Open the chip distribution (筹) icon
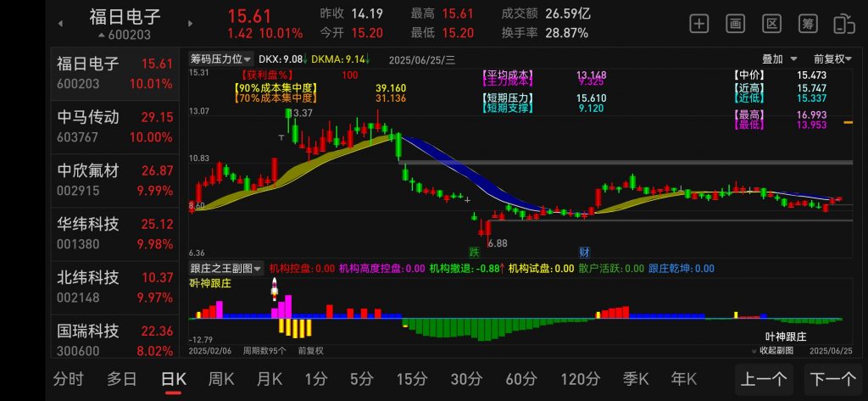 click(808, 24)
